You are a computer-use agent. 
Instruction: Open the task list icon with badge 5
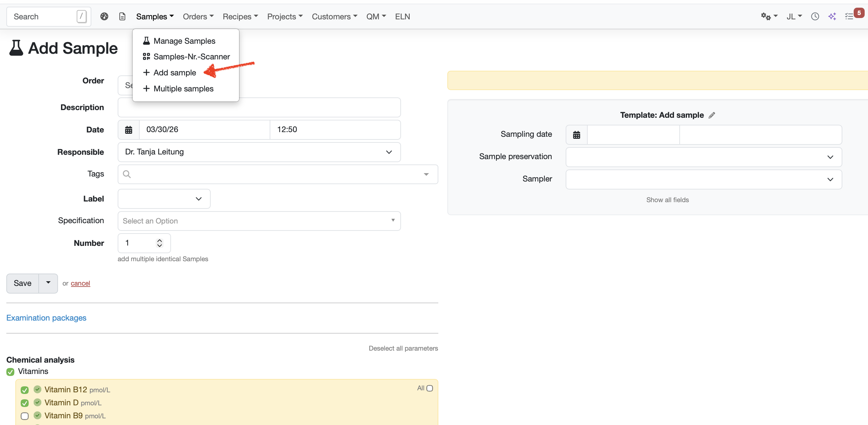coord(849,16)
